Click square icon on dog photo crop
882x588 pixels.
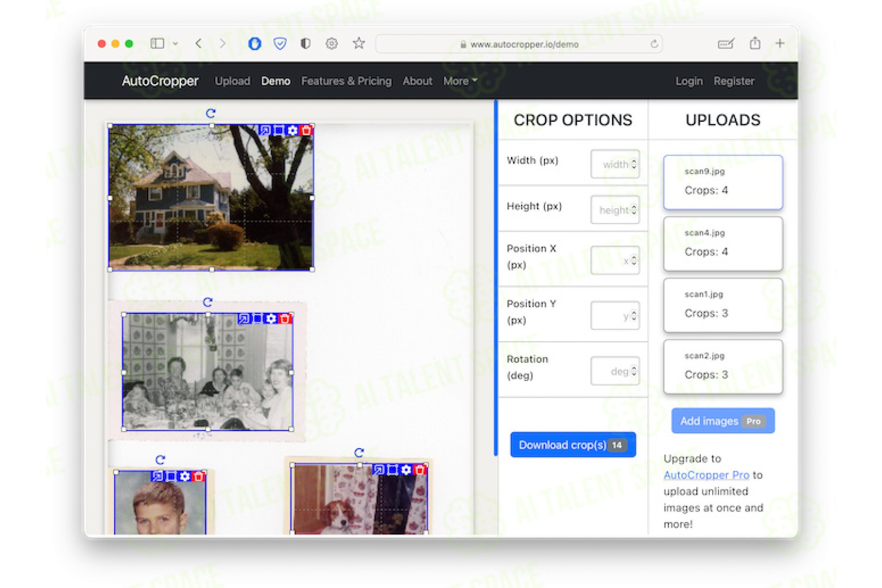click(392, 469)
